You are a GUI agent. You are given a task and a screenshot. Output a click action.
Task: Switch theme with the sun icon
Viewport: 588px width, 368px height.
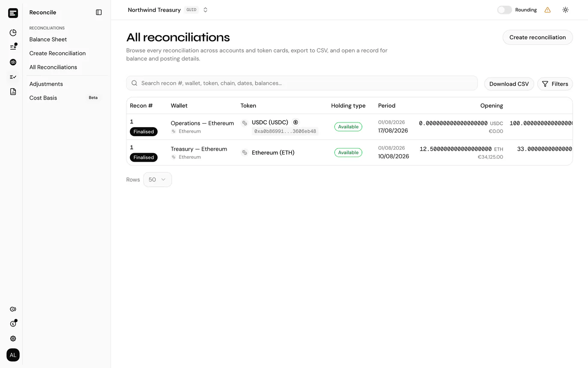(565, 10)
